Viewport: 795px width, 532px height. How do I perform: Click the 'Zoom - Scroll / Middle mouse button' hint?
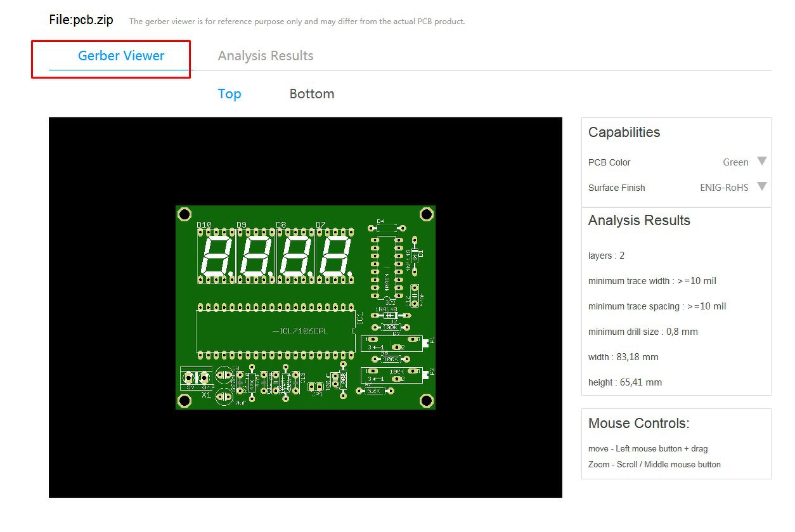[x=654, y=464]
